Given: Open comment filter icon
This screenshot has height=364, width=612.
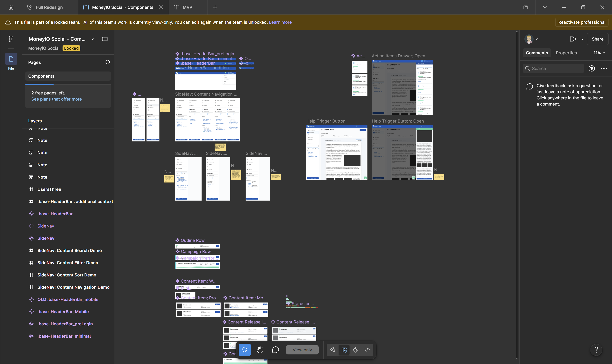Looking at the screenshot, I should click(x=592, y=68).
